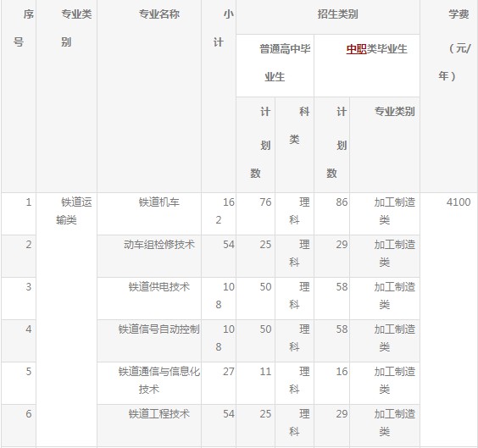Click the plan number 76 for 铁道机车
The image size is (478, 448).
255,213
